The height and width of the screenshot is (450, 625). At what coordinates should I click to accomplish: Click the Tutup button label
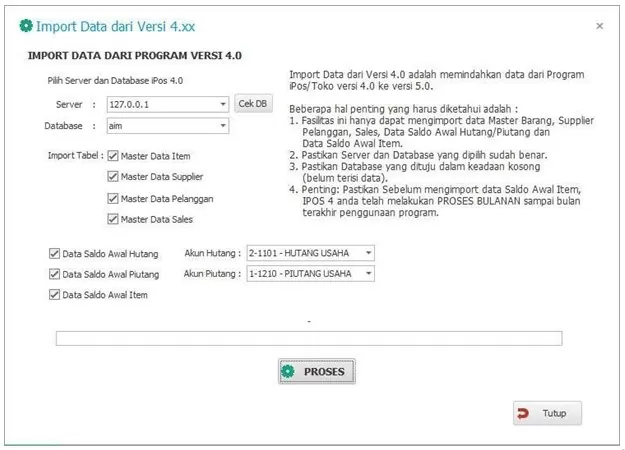click(x=554, y=413)
